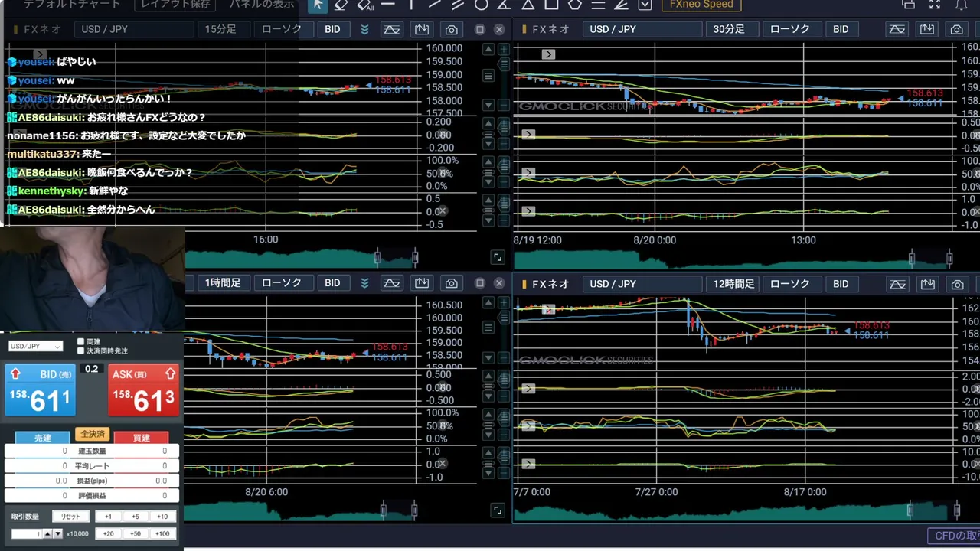Click the レイアウト保存 button
The image size is (980, 551).
click(x=176, y=5)
